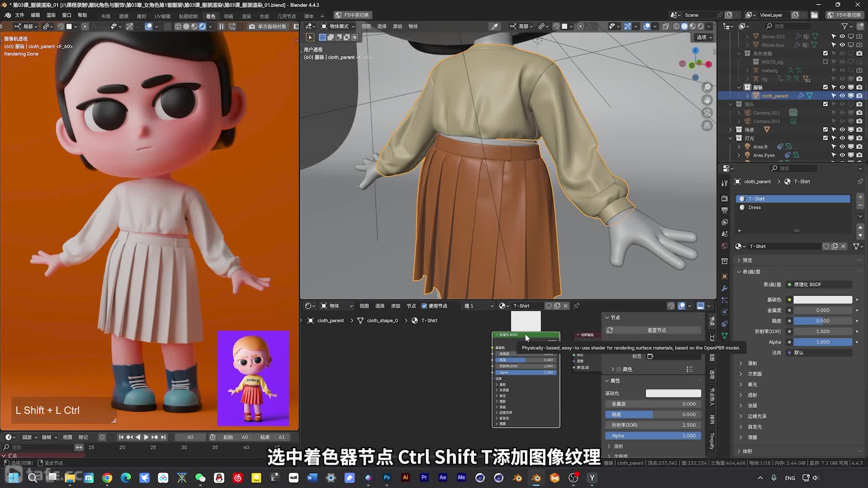Click the zoom magnifier gizmo in viewport
This screenshot has height=488, width=868.
click(707, 87)
